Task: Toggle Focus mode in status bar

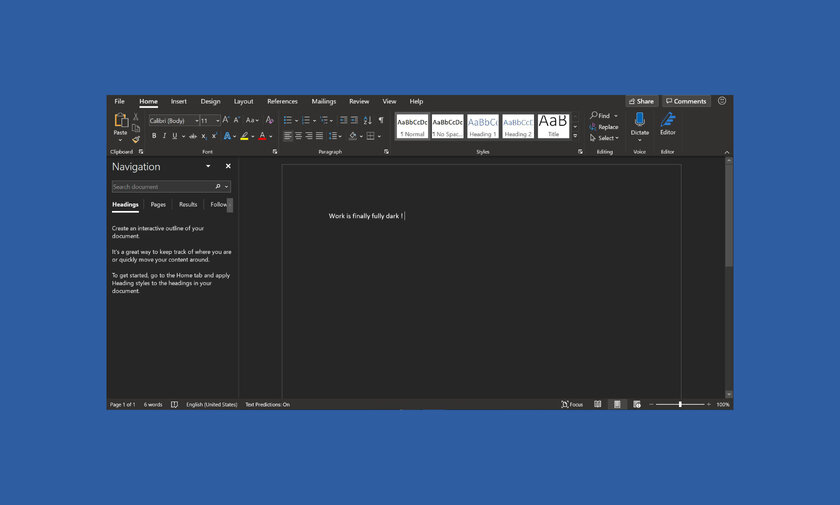Action: click(572, 404)
